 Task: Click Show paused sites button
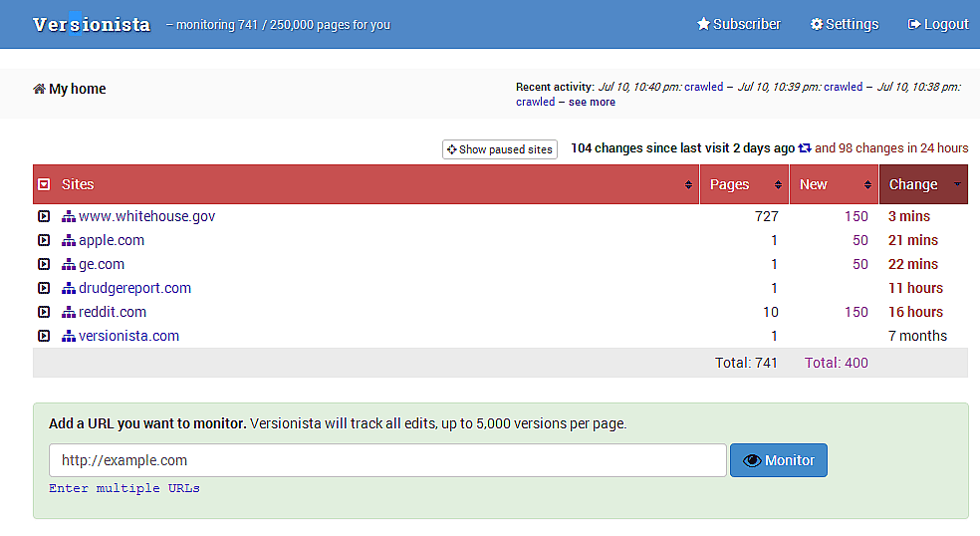click(499, 149)
